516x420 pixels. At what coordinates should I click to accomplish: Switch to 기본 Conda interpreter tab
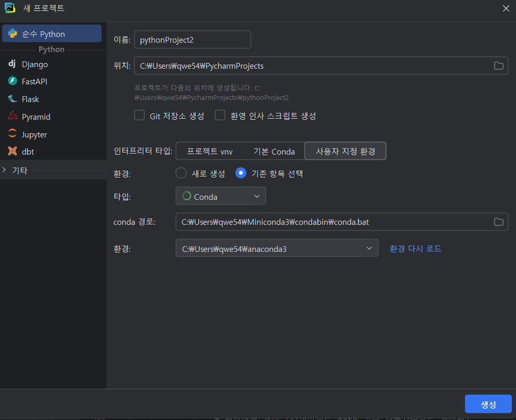click(274, 151)
